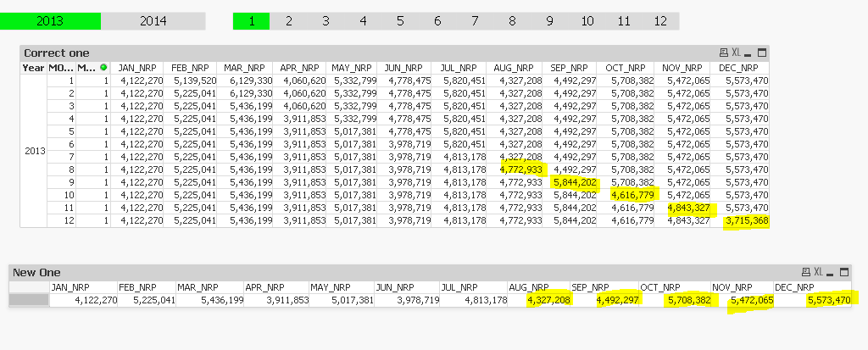Click JAN_NRP header in Correct one table
The height and width of the screenshot is (350, 868).
[136, 68]
